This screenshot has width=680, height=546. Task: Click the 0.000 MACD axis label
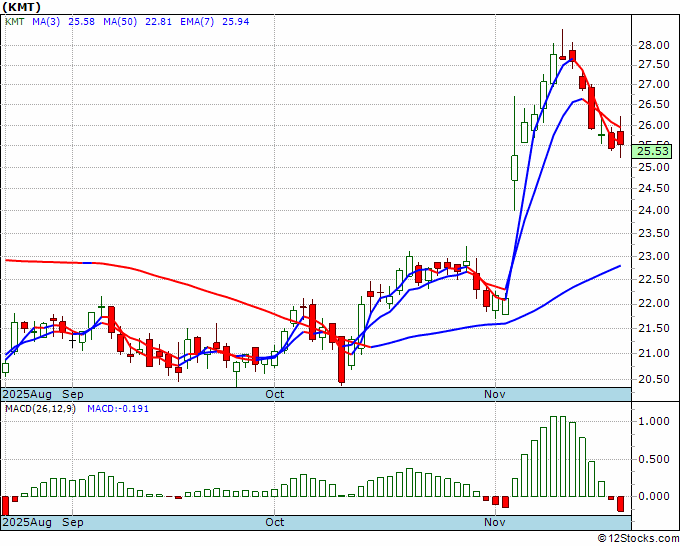click(x=654, y=497)
